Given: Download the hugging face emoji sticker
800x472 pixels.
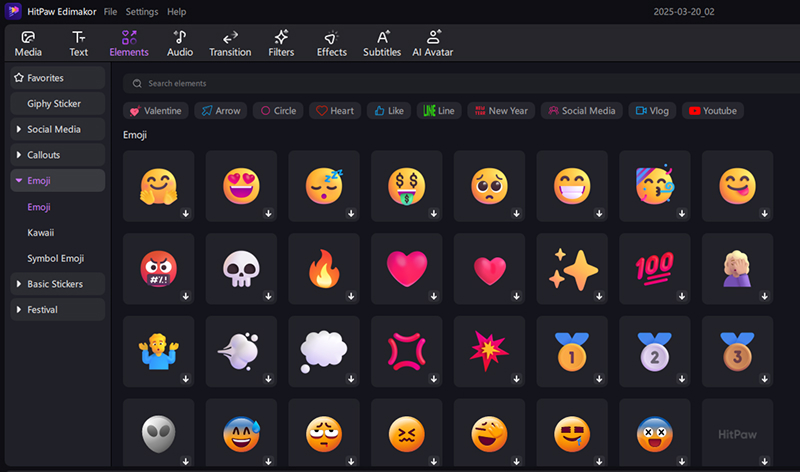Looking at the screenshot, I should point(186,213).
